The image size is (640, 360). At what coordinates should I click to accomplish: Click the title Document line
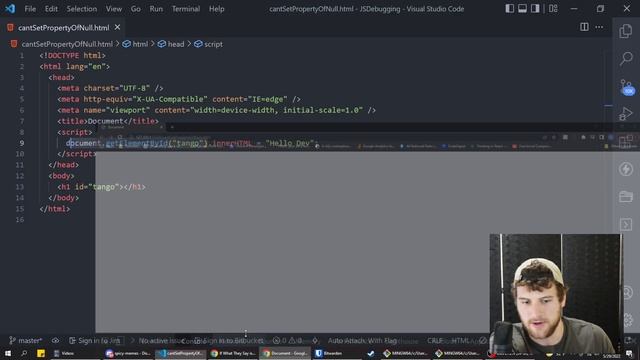[x=108, y=121]
